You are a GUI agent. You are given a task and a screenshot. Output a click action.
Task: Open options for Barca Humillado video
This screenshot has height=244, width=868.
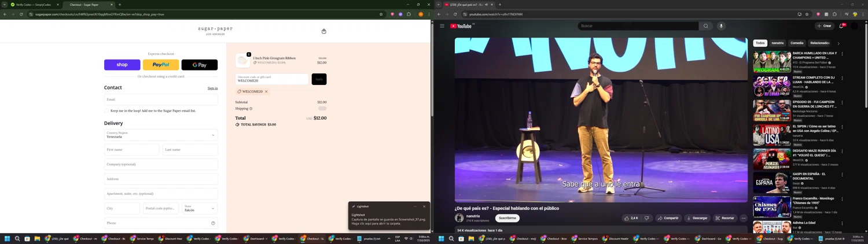(x=842, y=54)
